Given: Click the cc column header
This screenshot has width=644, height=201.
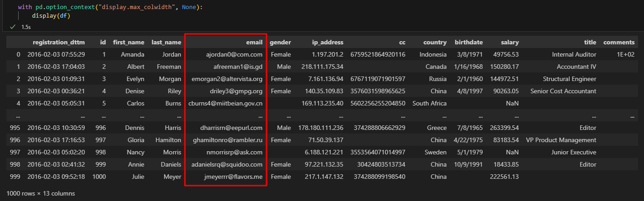Looking at the screenshot, I should pyautogui.click(x=402, y=42).
